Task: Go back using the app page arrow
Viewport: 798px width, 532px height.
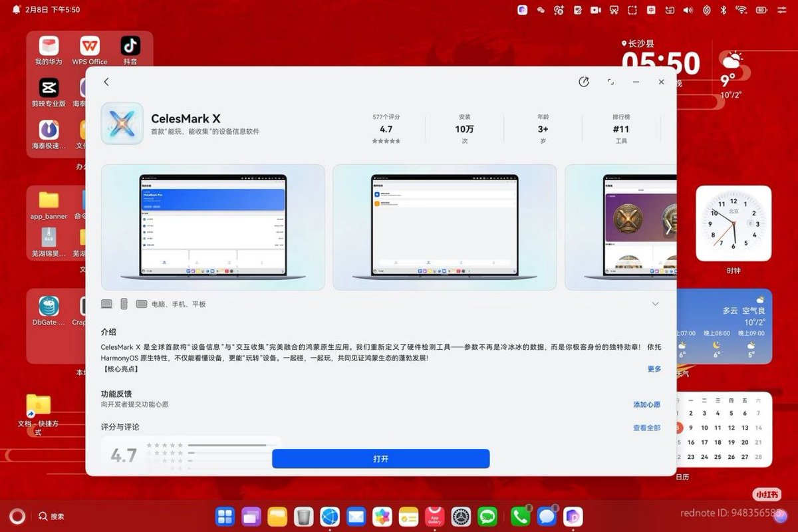Action: [106, 82]
